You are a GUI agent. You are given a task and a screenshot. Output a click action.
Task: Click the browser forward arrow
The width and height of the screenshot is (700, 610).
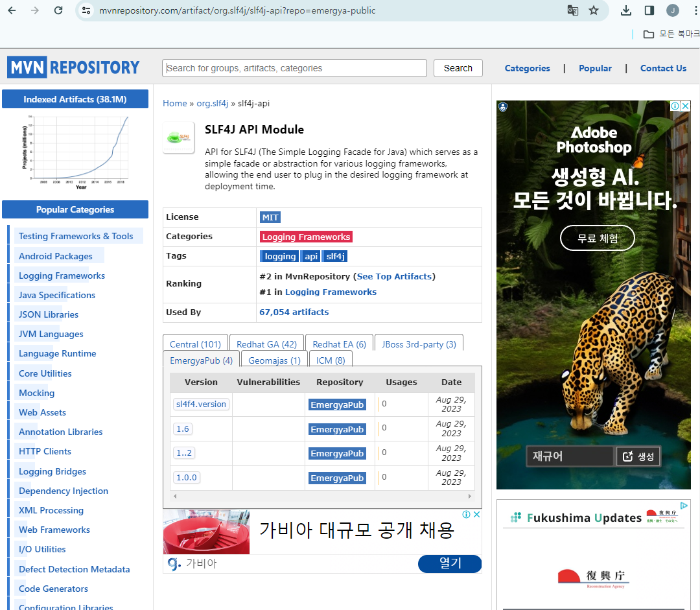(35, 10)
